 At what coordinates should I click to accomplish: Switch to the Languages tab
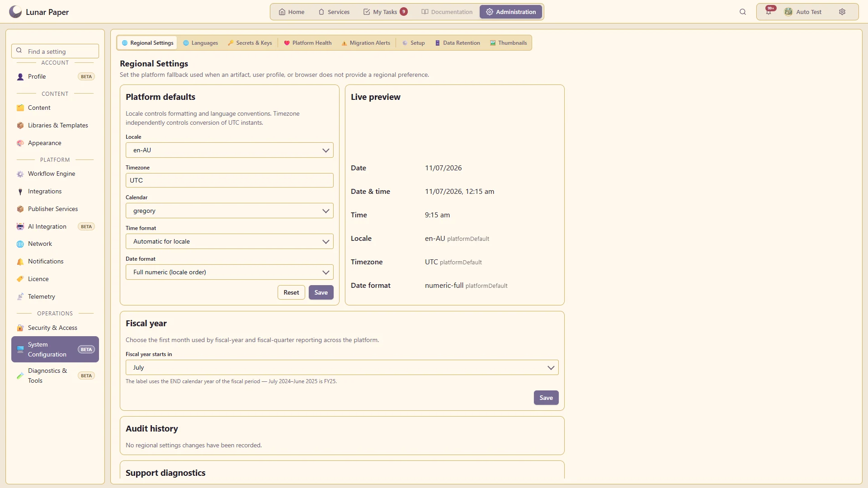click(x=200, y=43)
